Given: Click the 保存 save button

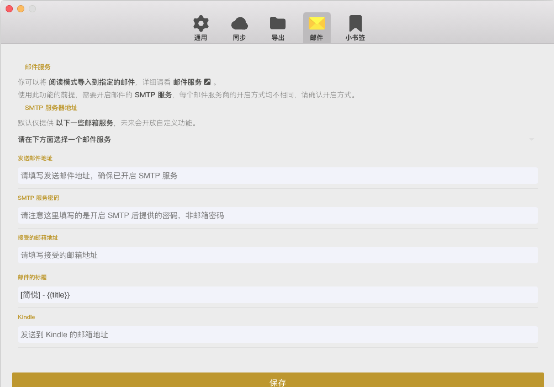Looking at the screenshot, I should pyautogui.click(x=278, y=380).
